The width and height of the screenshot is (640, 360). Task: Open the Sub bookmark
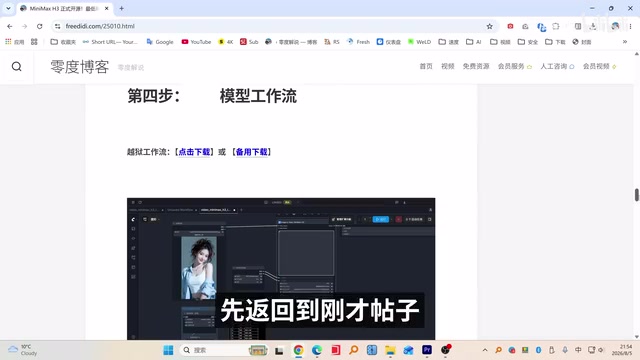pyautogui.click(x=249, y=42)
